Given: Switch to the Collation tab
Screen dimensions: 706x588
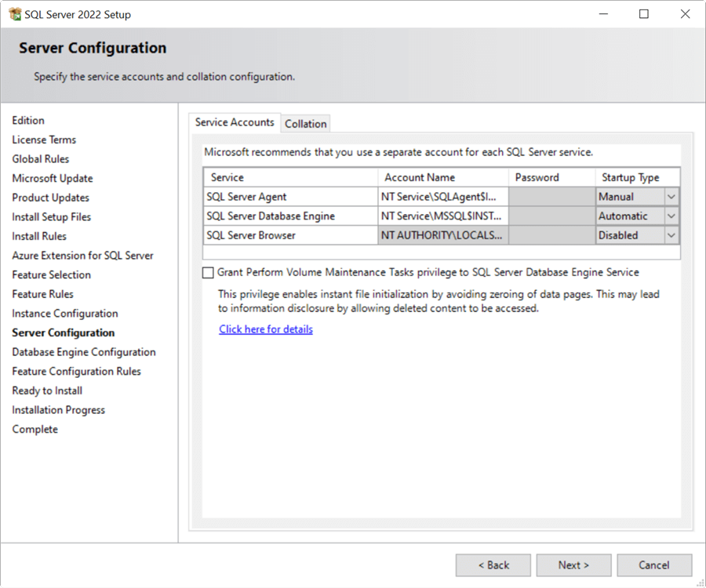Looking at the screenshot, I should point(305,123).
